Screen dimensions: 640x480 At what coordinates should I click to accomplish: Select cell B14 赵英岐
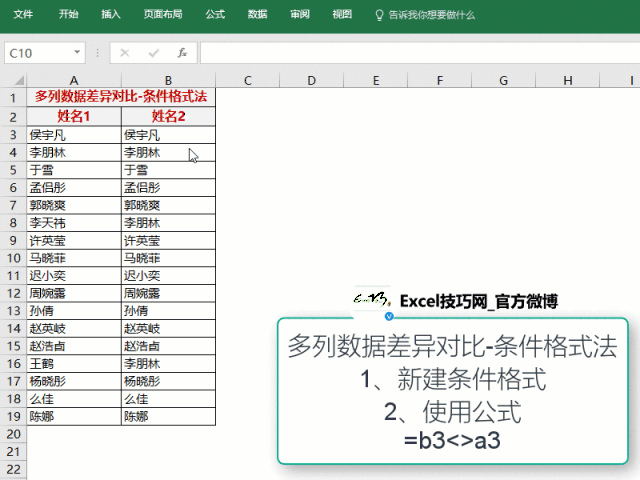168,328
